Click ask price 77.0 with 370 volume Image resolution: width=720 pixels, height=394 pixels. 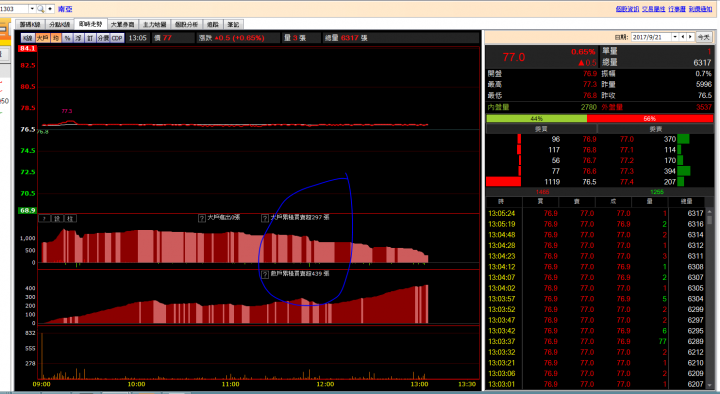coord(627,139)
